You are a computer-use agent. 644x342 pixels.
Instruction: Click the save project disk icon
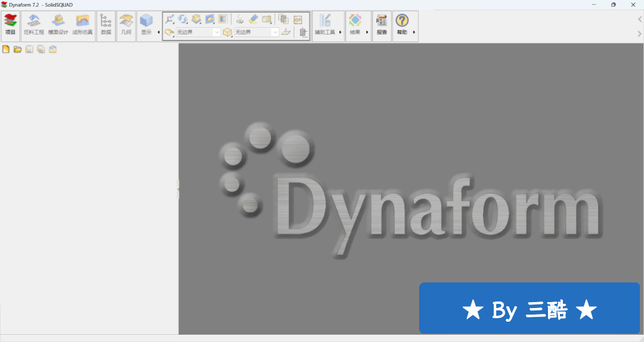click(29, 49)
